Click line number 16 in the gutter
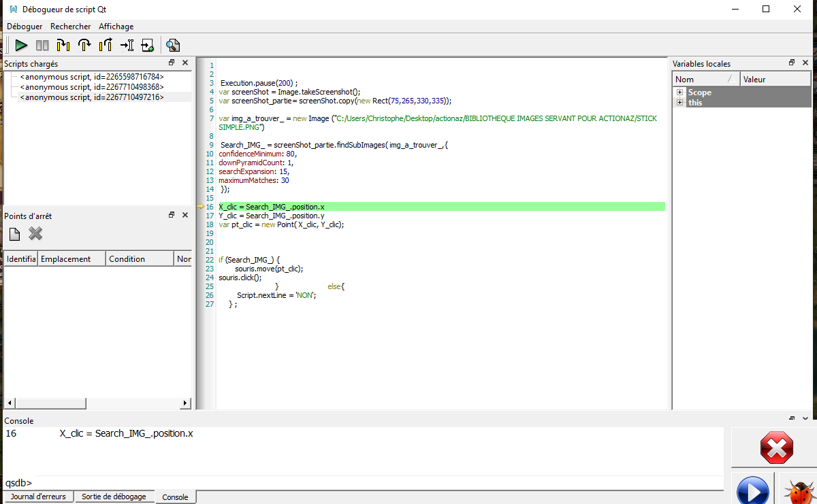The width and height of the screenshot is (817, 504). pos(209,207)
